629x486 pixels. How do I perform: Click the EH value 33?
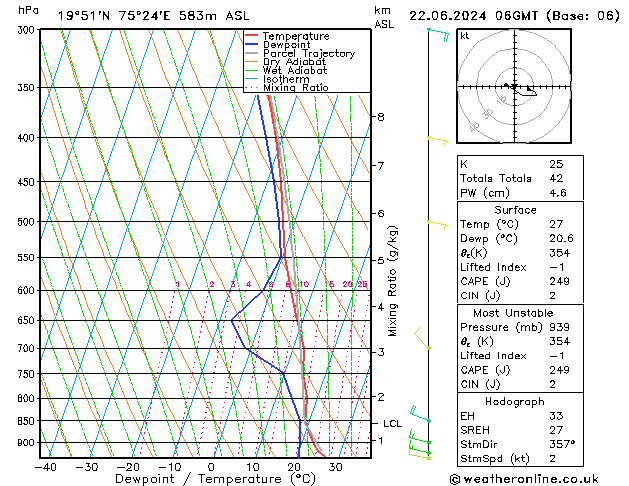[556, 416]
